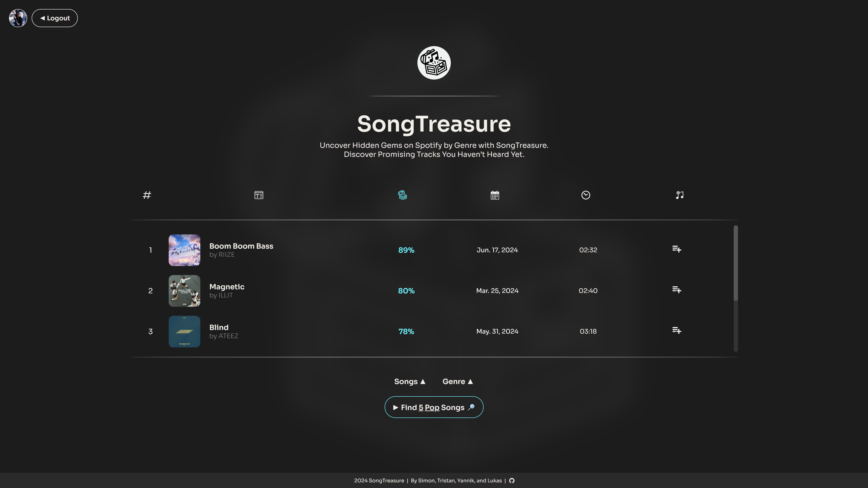Expand the Genre selector
The width and height of the screenshot is (868, 488).
click(x=458, y=382)
